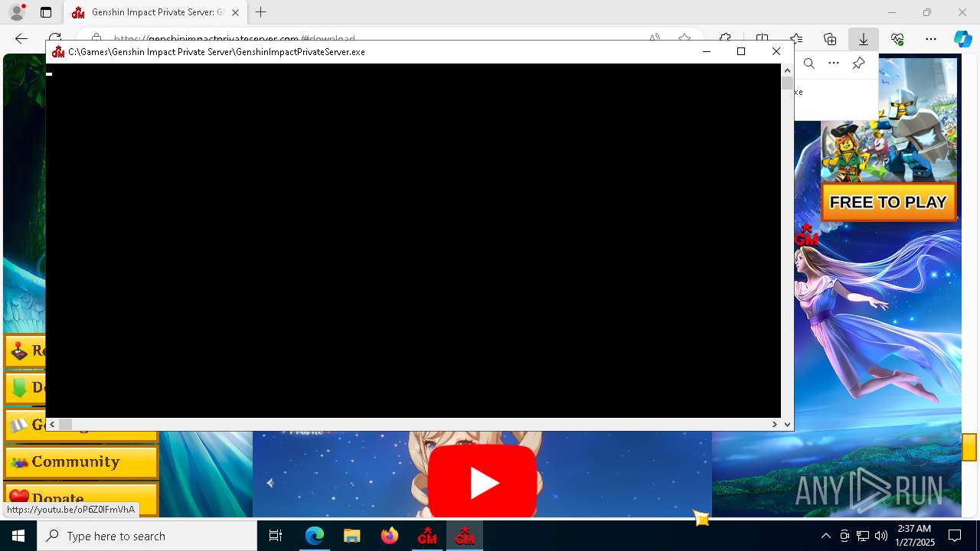Open the Favorites list icon
980x551 pixels.
click(796, 38)
